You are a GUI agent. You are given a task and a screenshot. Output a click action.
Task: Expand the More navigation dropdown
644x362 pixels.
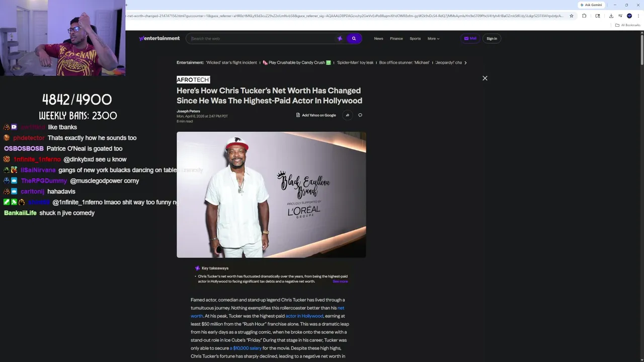pos(433,38)
